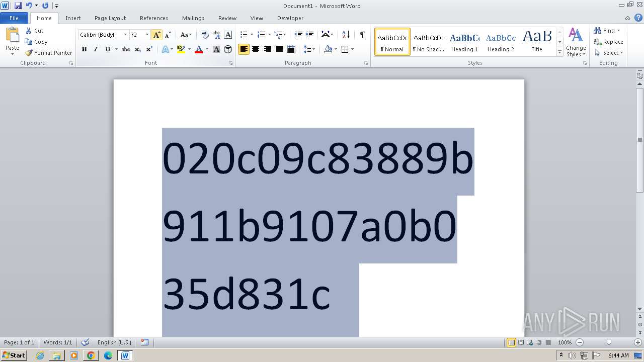Click the Text Effects icon

click(x=165, y=49)
